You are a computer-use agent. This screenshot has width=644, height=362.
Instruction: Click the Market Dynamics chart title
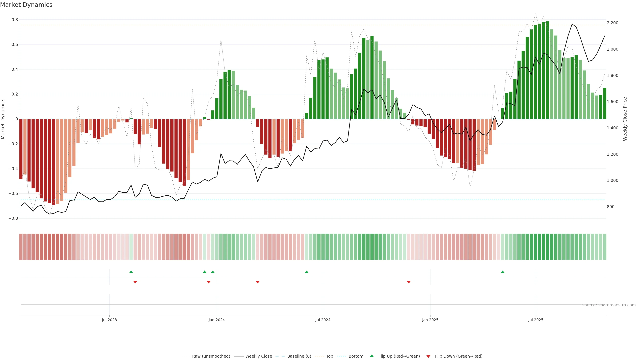[26, 5]
